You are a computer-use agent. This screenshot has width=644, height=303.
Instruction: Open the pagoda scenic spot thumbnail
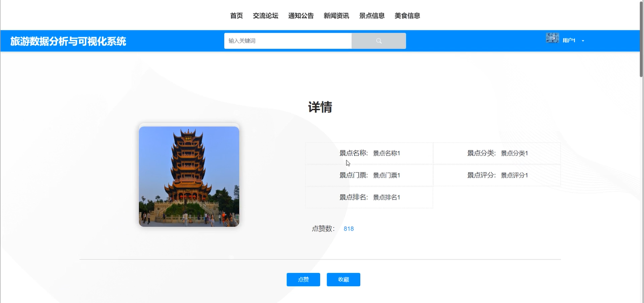189,177
